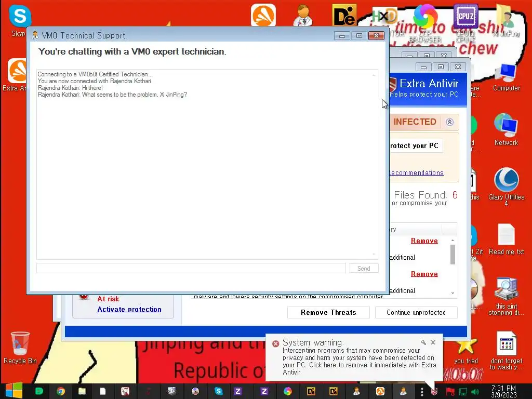Open Google Chrome from the taskbar
Viewport: 532px width, 399px height.
click(61, 391)
